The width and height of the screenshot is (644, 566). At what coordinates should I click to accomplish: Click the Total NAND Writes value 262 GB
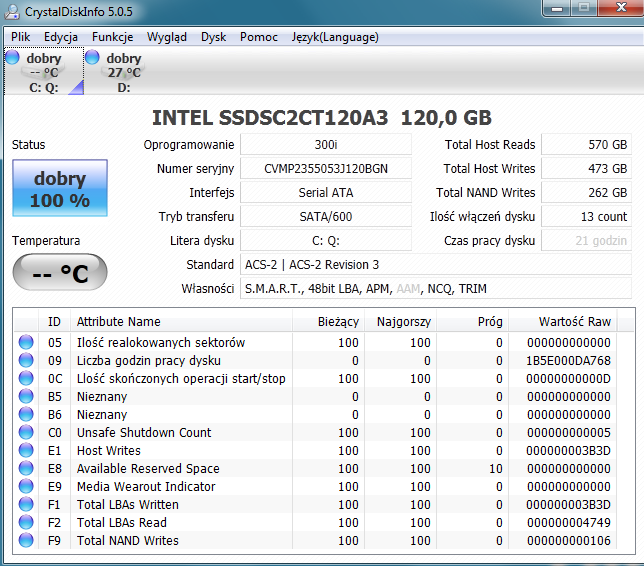pos(586,193)
